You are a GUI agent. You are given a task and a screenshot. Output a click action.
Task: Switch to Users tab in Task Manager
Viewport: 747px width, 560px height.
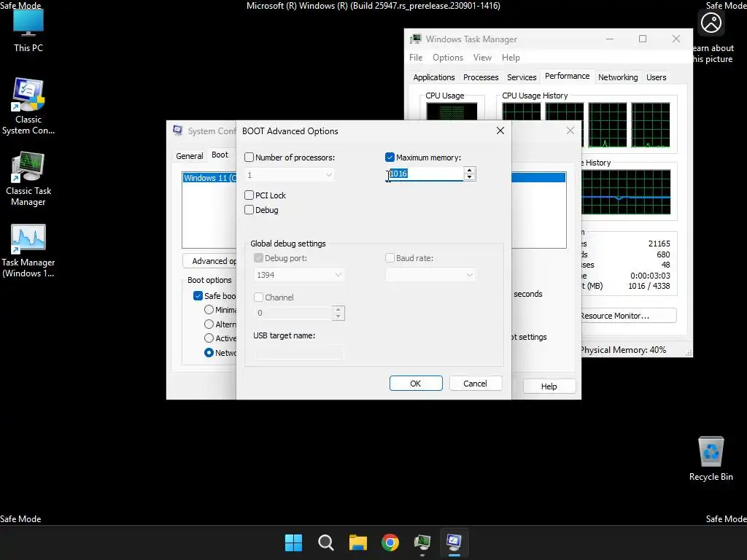[656, 77]
